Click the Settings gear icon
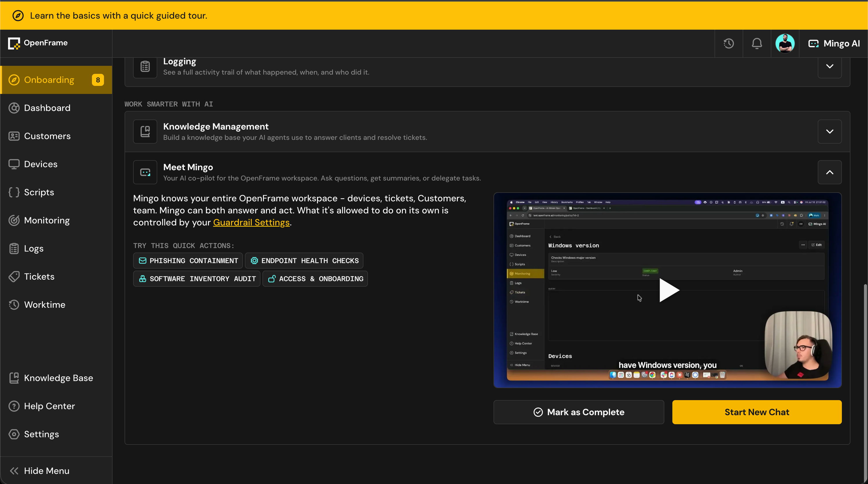The height and width of the screenshot is (484, 868). tap(14, 434)
